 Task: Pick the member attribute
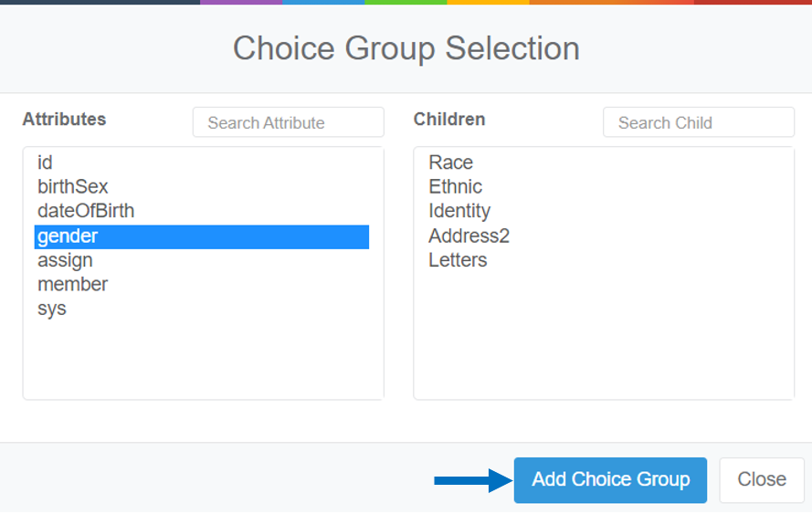[73, 285]
